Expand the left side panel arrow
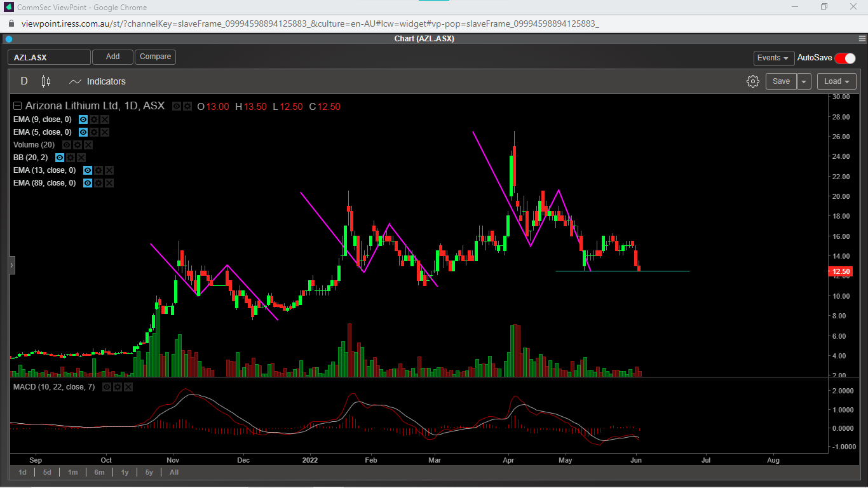Screen dimensions: 868x488 (x=11, y=265)
